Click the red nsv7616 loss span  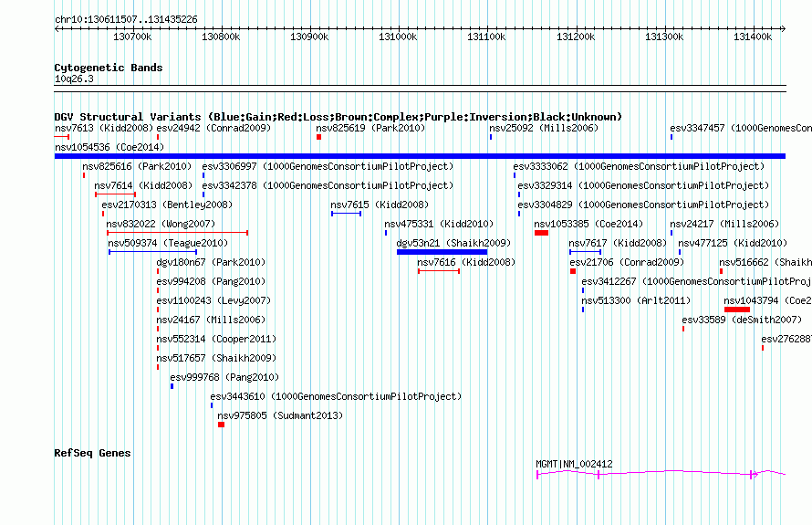pos(439,271)
